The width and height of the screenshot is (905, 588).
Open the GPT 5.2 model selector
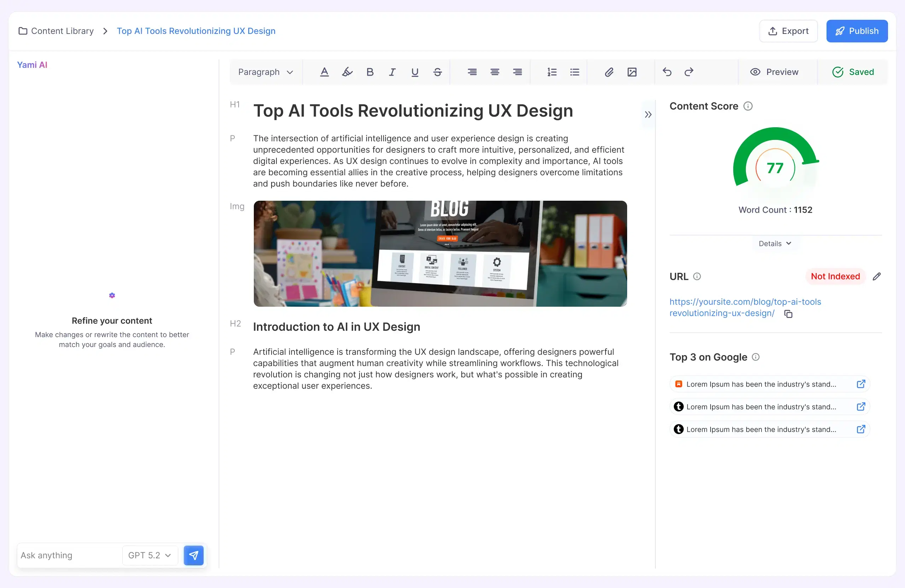point(150,555)
